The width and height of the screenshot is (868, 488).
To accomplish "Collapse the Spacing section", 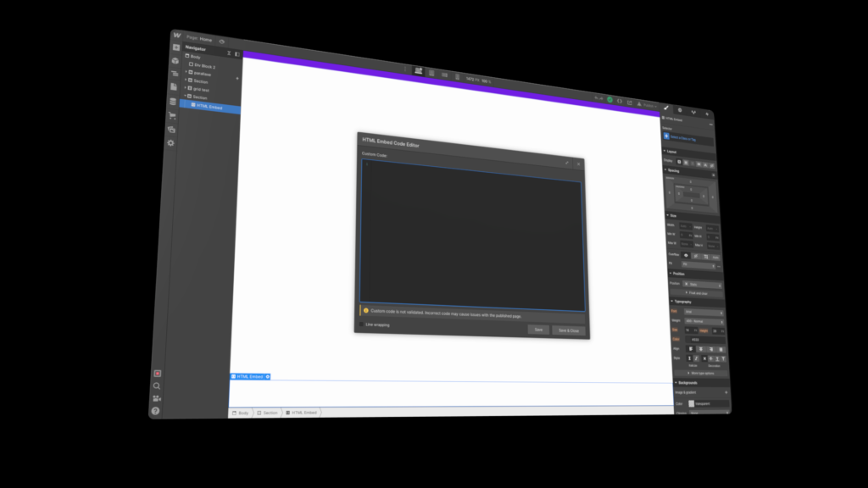I will point(673,170).
